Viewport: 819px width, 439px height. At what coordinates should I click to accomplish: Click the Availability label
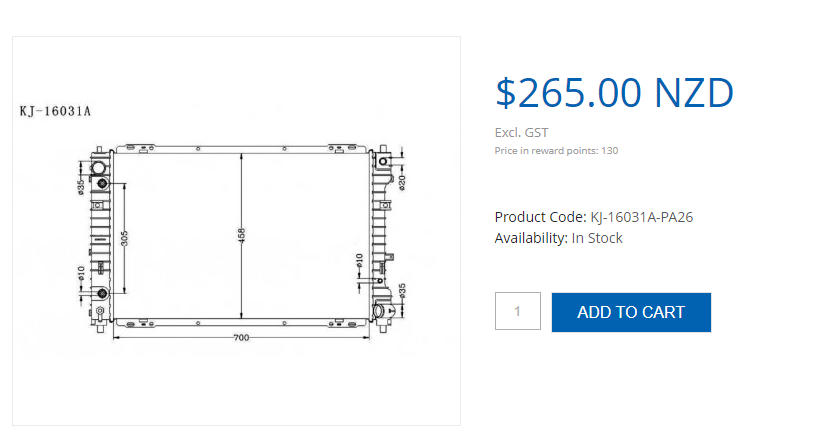(x=530, y=238)
